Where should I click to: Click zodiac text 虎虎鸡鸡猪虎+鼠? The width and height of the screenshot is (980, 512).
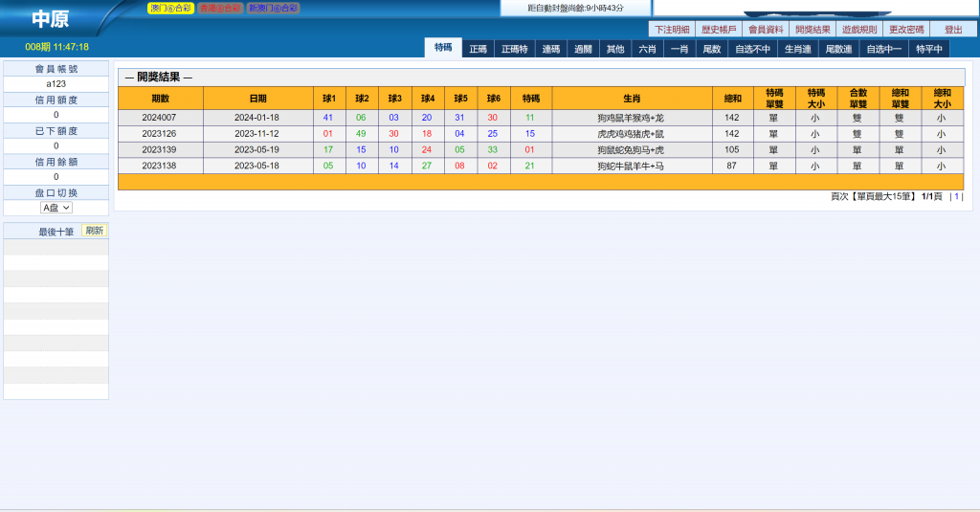(x=631, y=134)
